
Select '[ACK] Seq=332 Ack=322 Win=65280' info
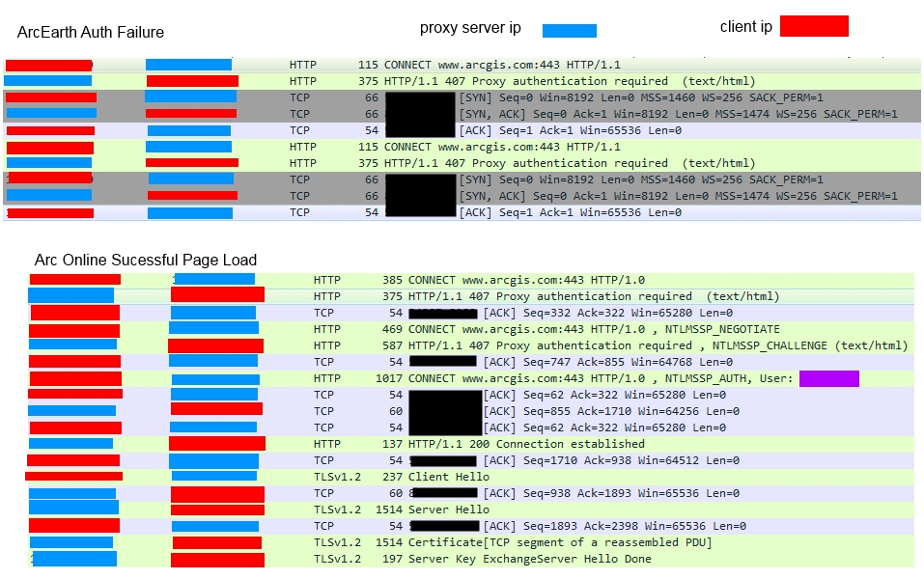(607, 314)
